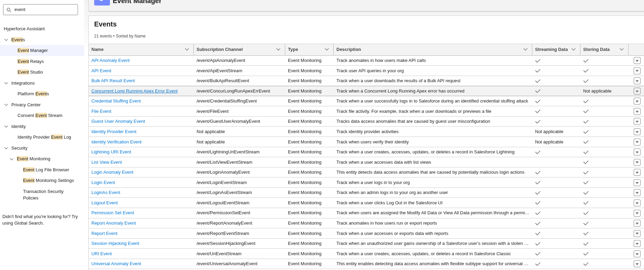Show actions for Logout Event row
644x270 pixels.
(x=637, y=203)
